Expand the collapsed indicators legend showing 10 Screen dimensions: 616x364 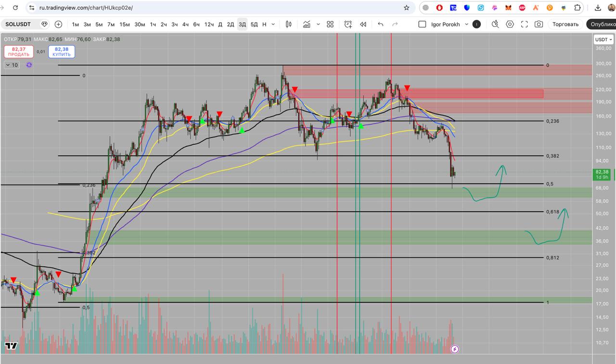(x=12, y=65)
